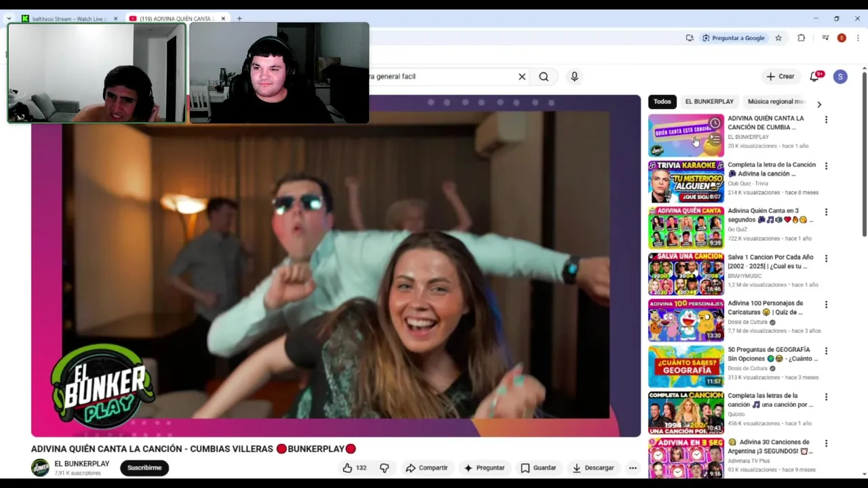Viewport: 868px width, 488px height.
Task: Select the EL BUNKERPLAY filter chip
Action: point(709,102)
